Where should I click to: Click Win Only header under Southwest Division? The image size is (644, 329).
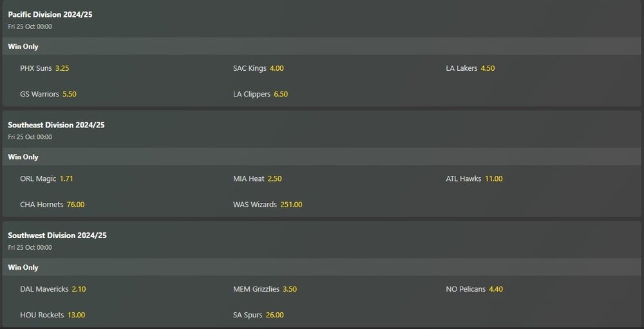click(23, 267)
